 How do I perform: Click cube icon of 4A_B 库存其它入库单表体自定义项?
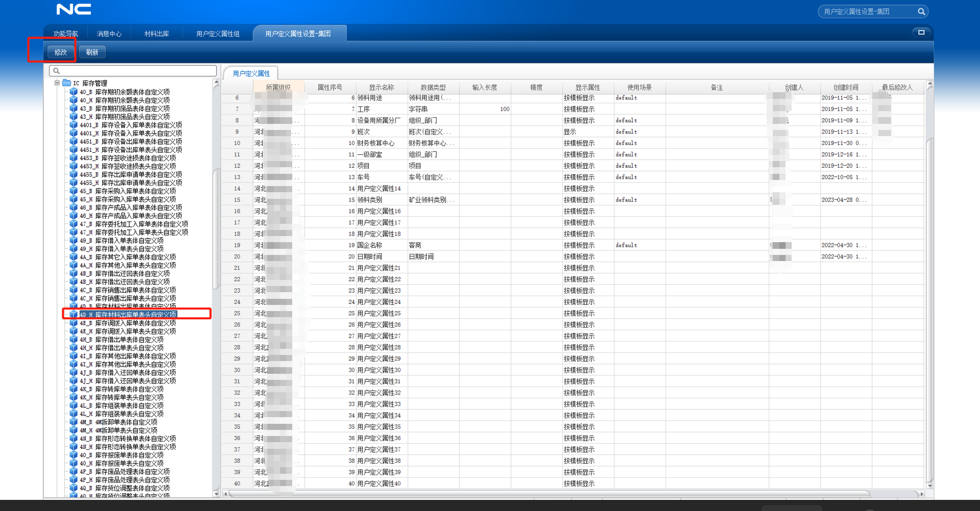tap(73, 257)
